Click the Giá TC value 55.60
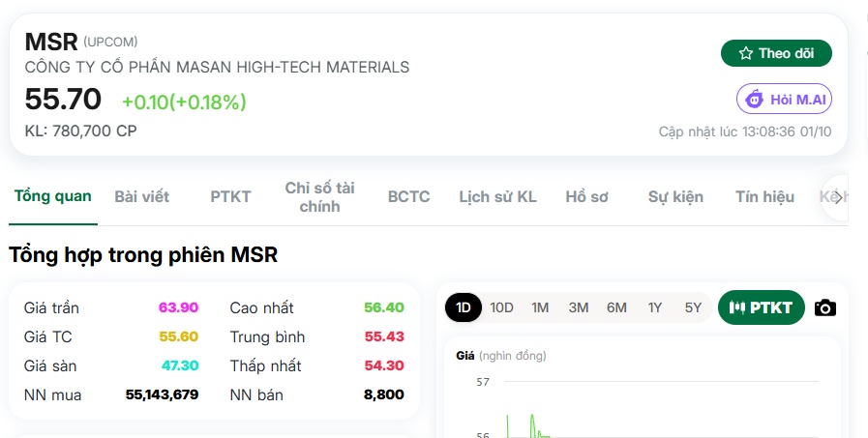The width and height of the screenshot is (868, 438). (x=178, y=336)
